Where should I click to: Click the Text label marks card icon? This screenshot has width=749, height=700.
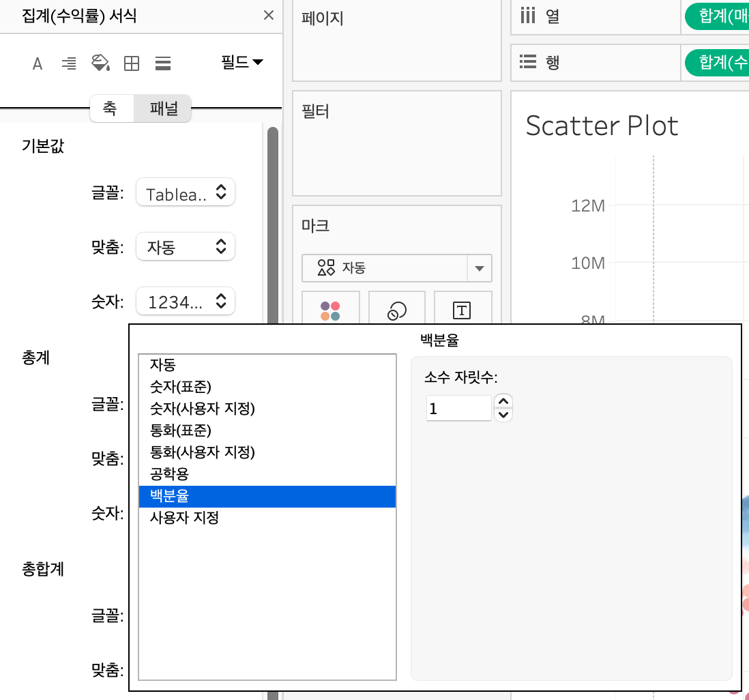click(x=462, y=310)
